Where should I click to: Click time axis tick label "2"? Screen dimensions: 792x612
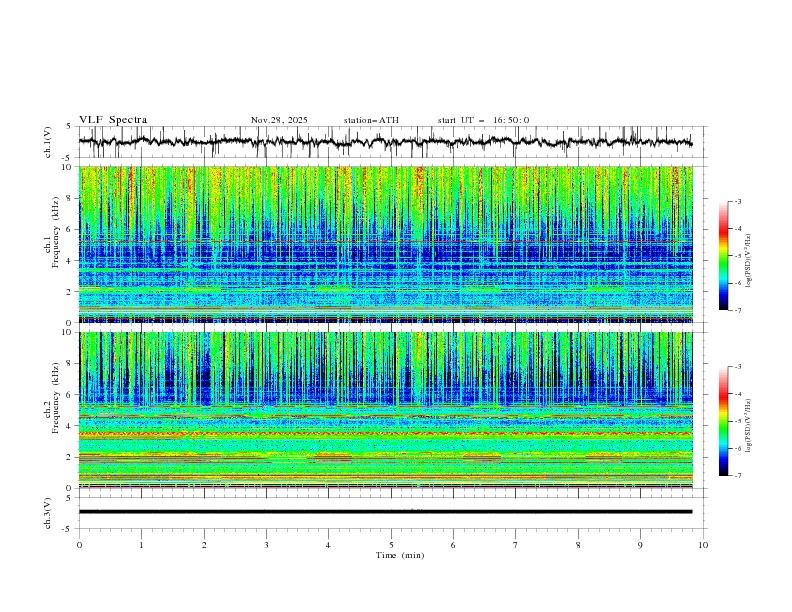[x=204, y=545]
